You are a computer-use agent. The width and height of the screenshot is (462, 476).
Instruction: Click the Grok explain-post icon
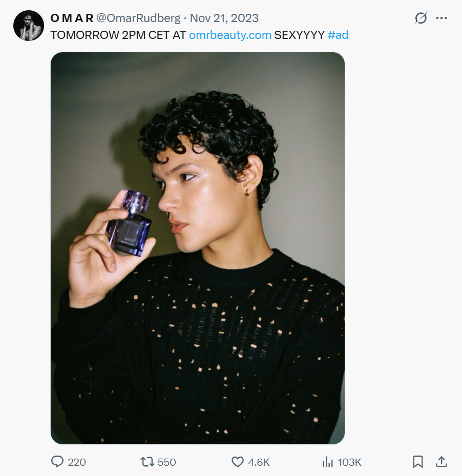coord(421,18)
